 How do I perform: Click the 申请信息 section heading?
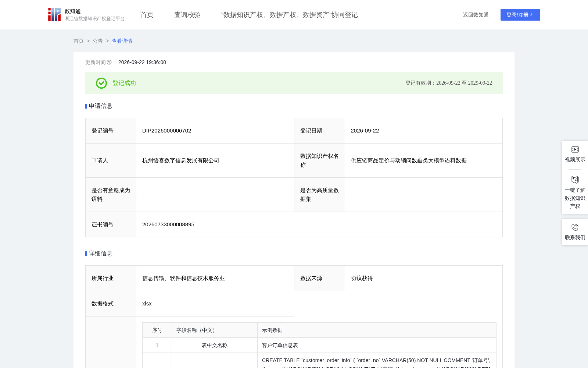[x=101, y=106]
